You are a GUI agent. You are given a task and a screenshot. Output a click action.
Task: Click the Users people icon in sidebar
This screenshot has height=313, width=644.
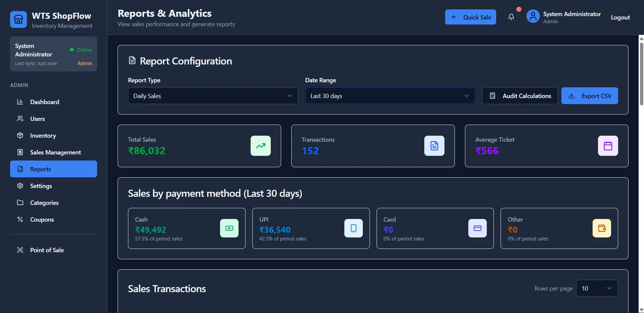click(20, 119)
